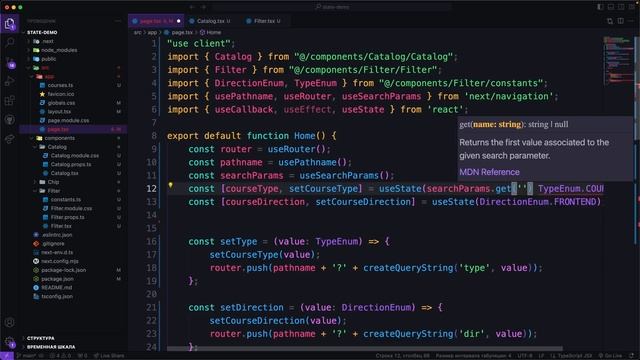The width and height of the screenshot is (640, 360).
Task: Click the open changes icon in editor toolbar
Action: tap(610, 21)
